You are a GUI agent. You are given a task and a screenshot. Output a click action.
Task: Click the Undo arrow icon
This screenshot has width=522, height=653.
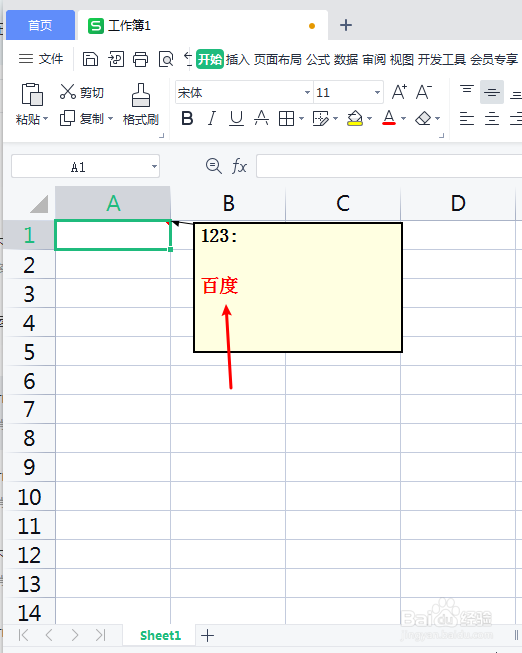(x=188, y=59)
